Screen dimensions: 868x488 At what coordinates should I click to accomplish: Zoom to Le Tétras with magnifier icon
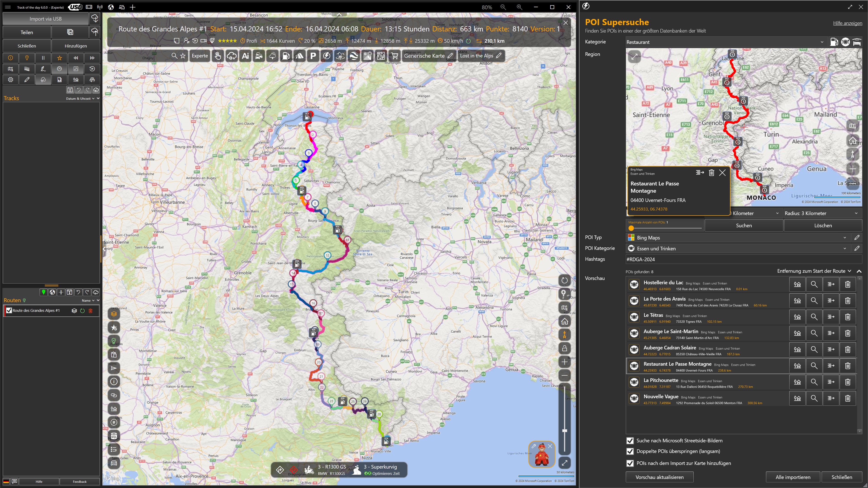814,317
